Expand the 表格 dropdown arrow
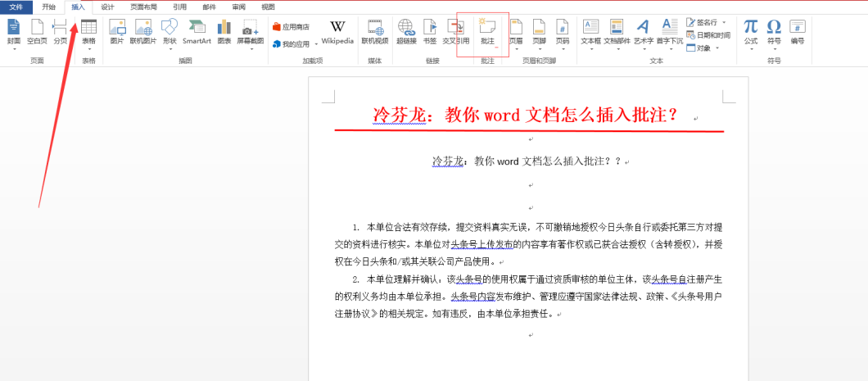Viewport: 868px width, 381px height. pyautogui.click(x=88, y=48)
